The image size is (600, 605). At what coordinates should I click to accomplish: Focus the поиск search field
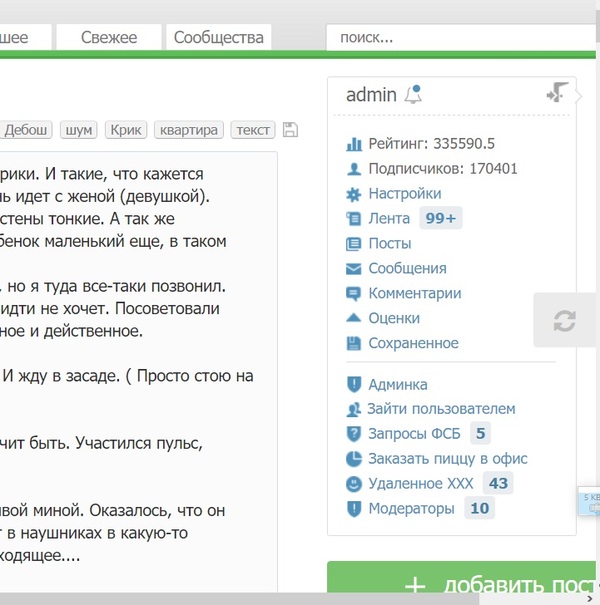460,37
